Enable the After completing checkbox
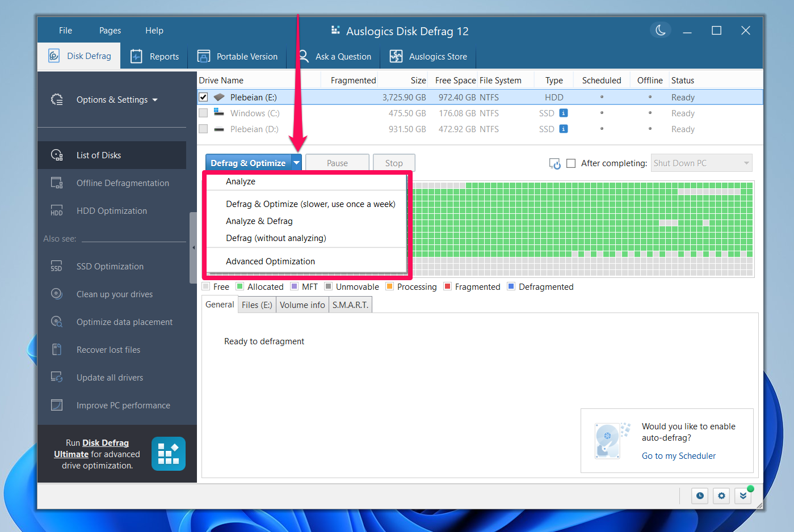 [x=571, y=163]
